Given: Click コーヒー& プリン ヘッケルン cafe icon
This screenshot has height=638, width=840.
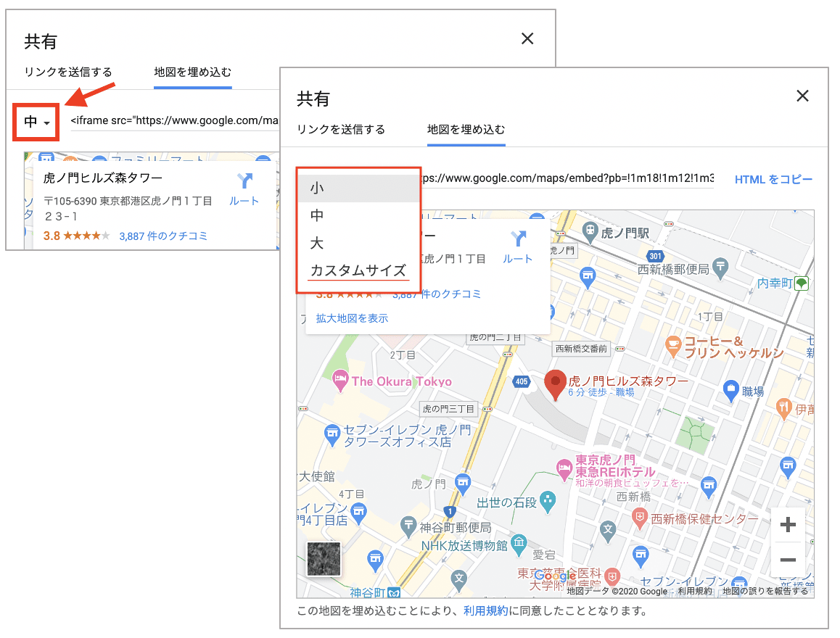Looking at the screenshot, I should tap(673, 347).
